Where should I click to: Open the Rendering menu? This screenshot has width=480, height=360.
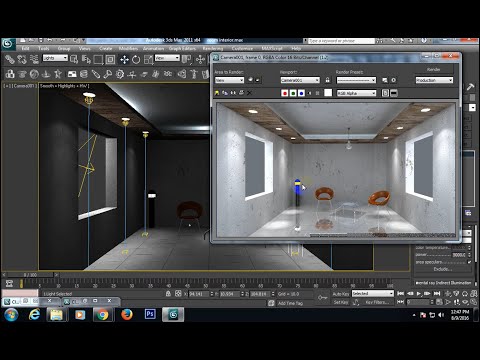click(x=213, y=49)
